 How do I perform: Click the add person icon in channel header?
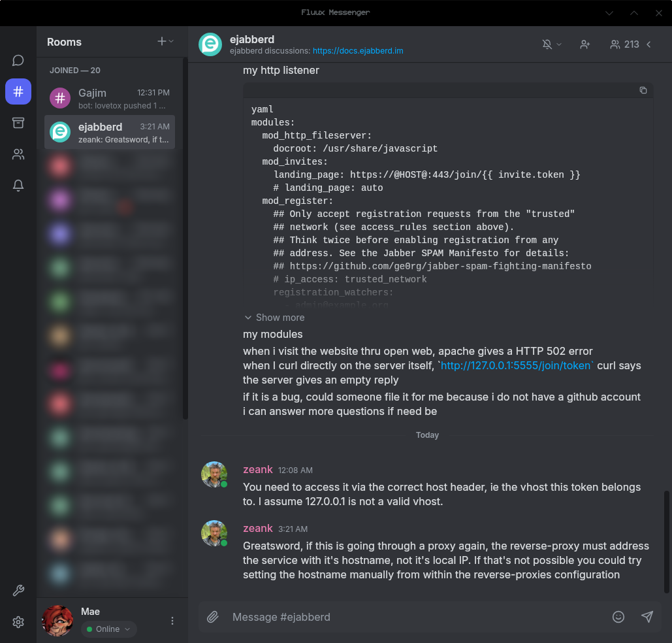pos(584,44)
